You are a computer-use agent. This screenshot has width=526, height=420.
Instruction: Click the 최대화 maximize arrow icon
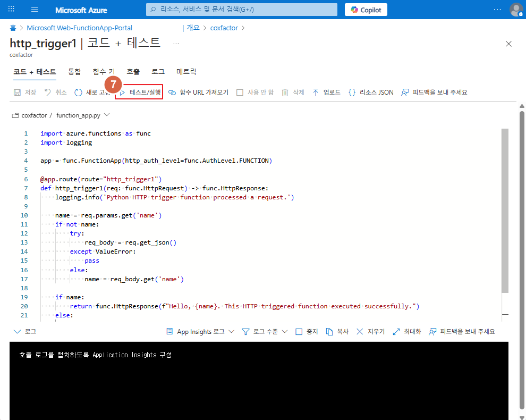pyautogui.click(x=396, y=331)
